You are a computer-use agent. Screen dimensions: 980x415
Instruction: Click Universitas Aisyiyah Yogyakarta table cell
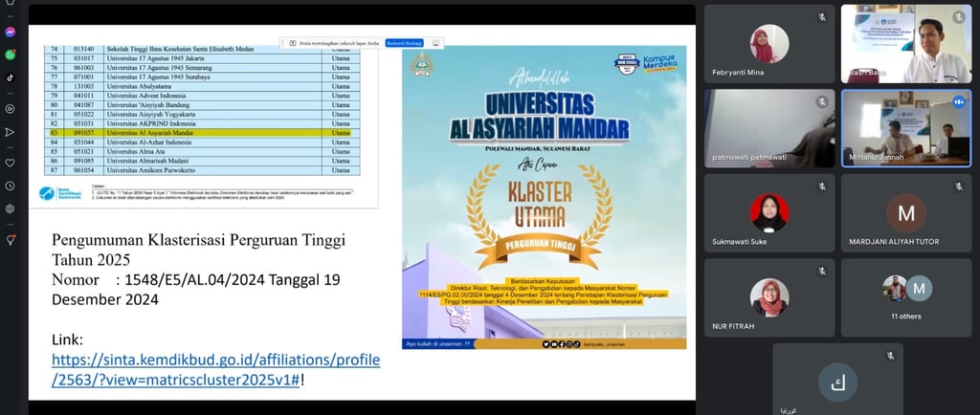coord(213,114)
